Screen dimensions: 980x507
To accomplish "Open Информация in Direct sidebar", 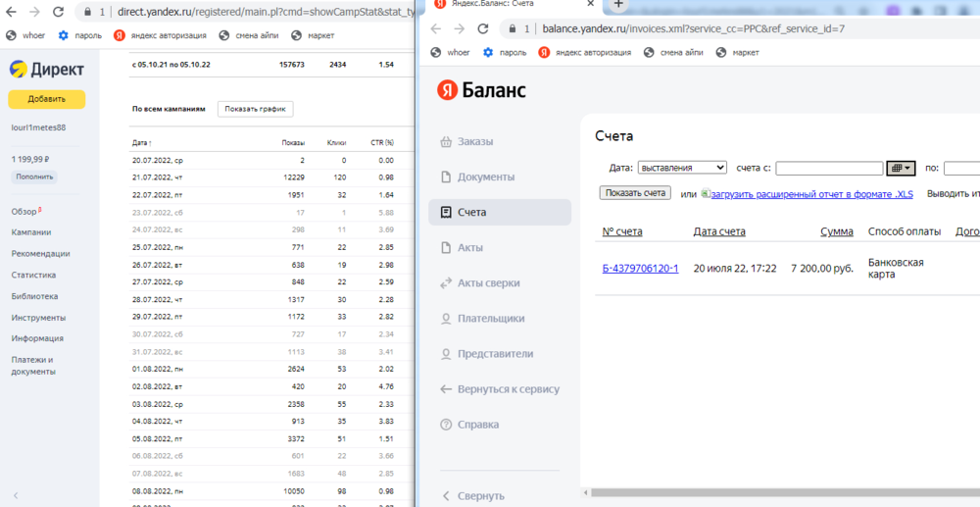I will pyautogui.click(x=37, y=338).
